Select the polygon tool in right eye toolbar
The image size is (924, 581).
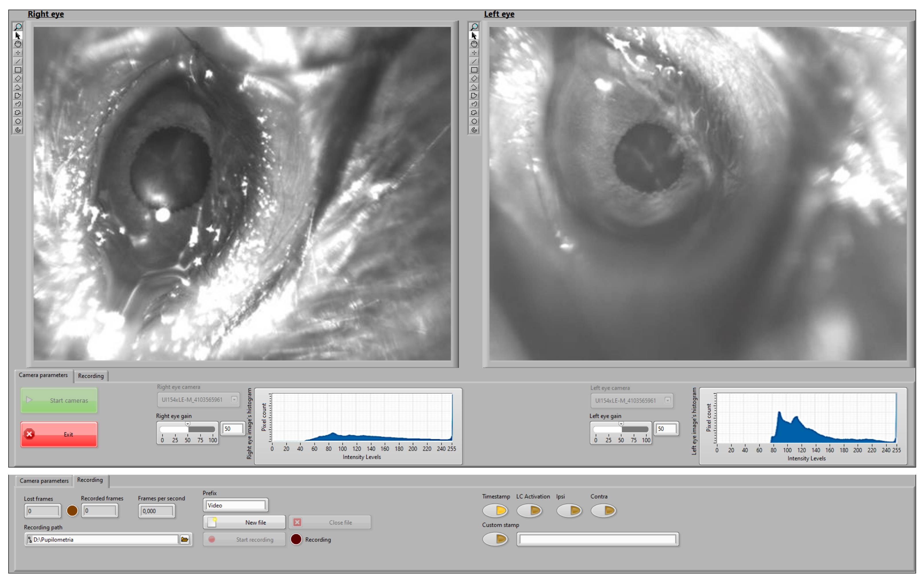pos(18,96)
